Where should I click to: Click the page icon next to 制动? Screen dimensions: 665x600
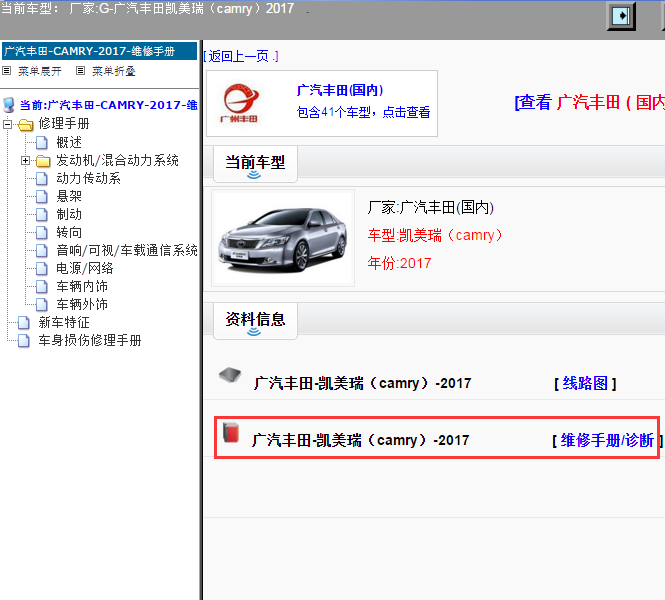(x=42, y=215)
